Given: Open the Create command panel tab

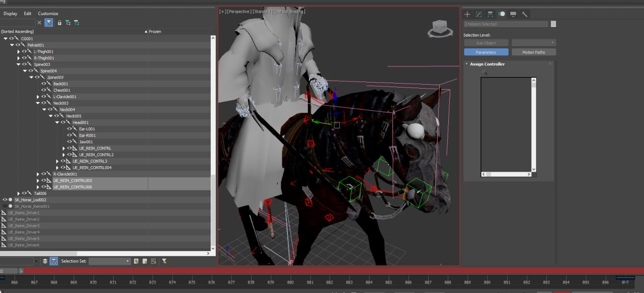Looking at the screenshot, I should click(x=467, y=14).
